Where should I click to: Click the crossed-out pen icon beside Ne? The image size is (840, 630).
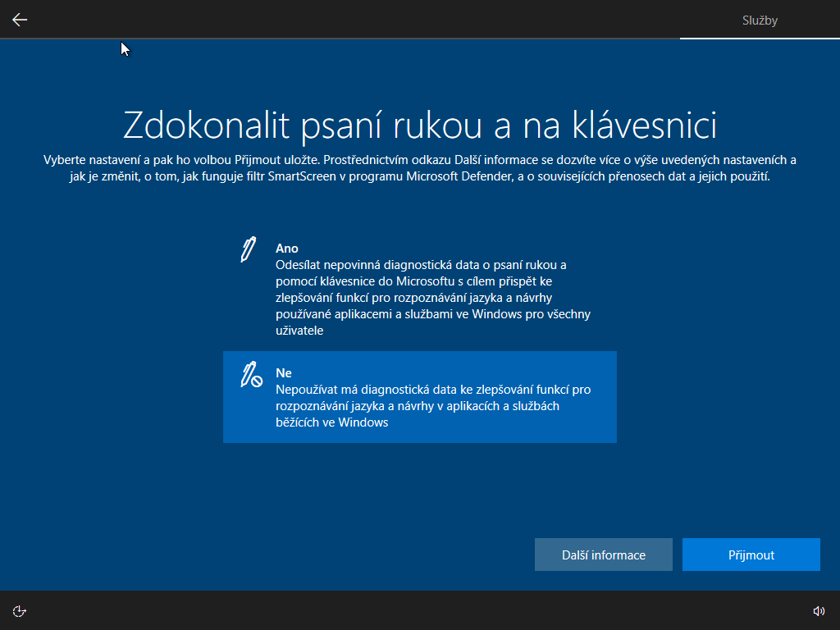click(x=250, y=375)
